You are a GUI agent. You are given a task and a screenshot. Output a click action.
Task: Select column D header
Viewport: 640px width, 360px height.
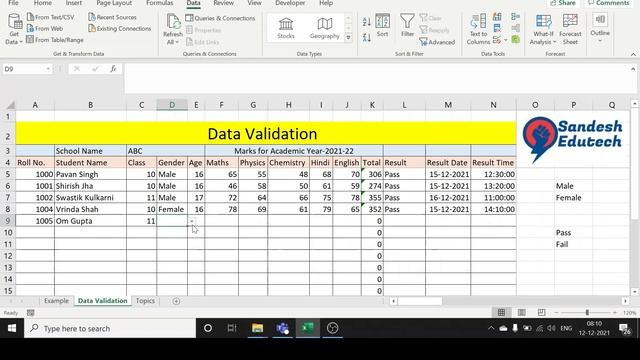172,105
